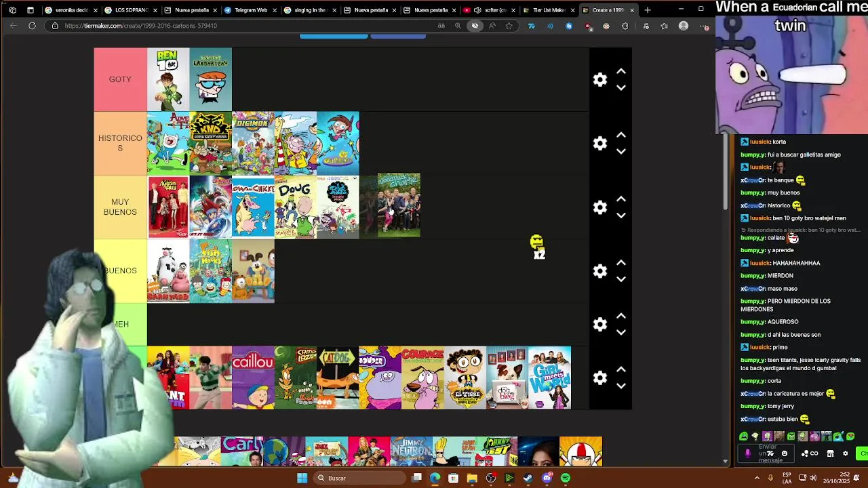868x488 pixels.
Task: Pick the Johnny Test thumbnail in pool
Action: 496,451
